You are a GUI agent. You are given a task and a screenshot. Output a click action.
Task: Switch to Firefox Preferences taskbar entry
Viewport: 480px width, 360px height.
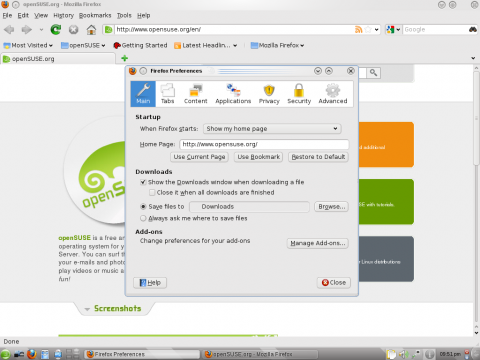click(x=142, y=354)
